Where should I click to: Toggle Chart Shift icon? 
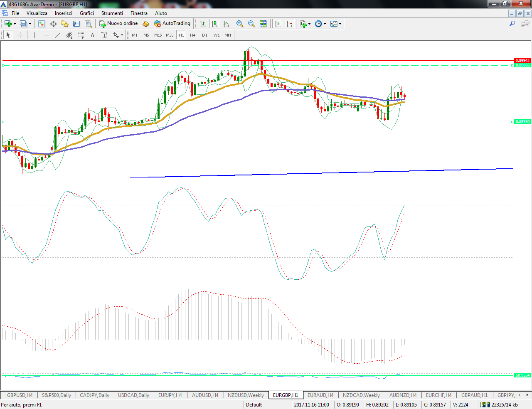(x=289, y=24)
